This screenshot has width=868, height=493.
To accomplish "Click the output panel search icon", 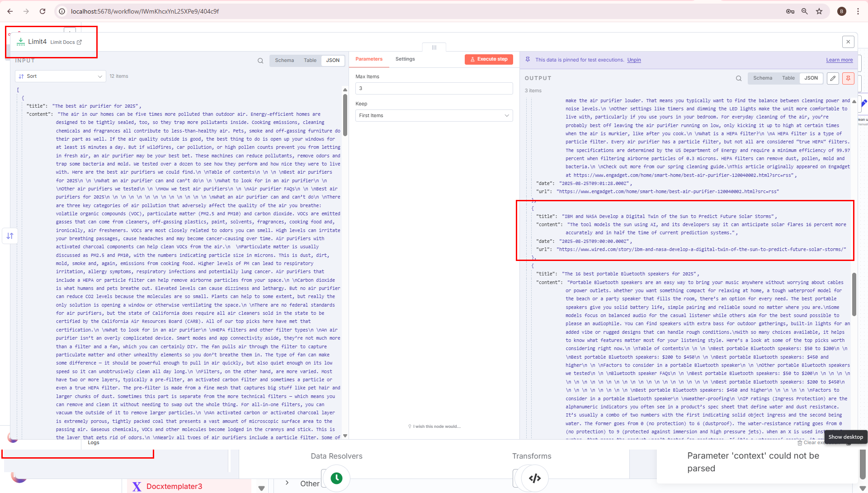I will point(739,78).
